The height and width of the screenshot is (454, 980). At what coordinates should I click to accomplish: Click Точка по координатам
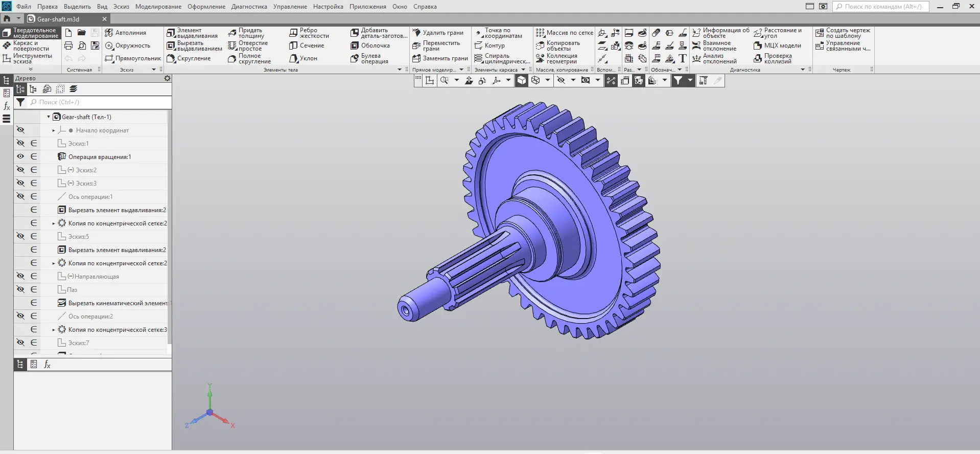coord(498,33)
